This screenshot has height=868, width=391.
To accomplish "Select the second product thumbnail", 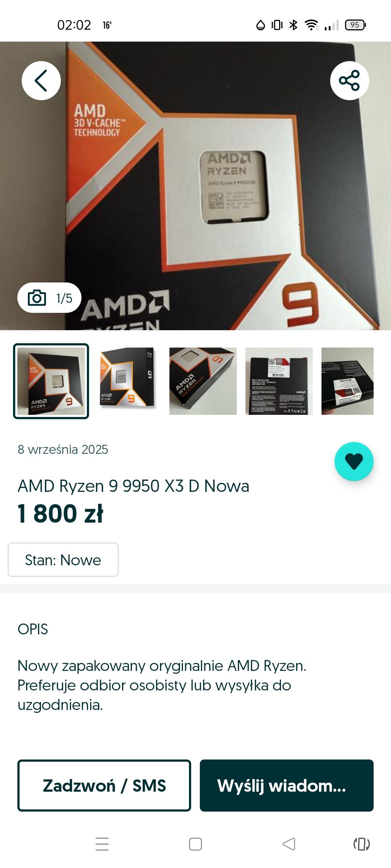I will [x=127, y=381].
